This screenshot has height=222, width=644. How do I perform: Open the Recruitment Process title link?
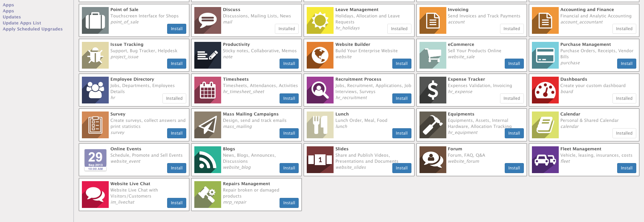[x=358, y=79]
